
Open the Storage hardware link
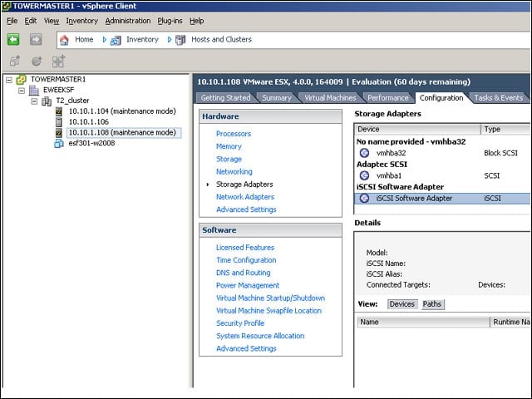[229, 159]
